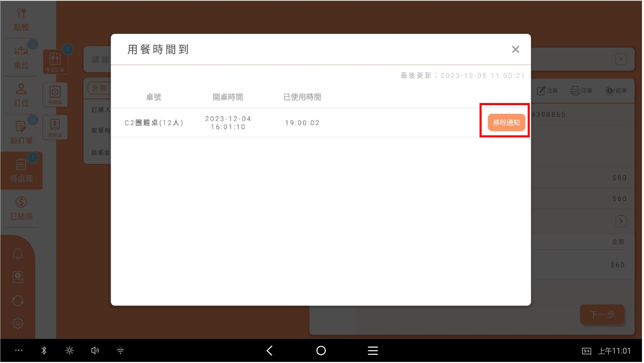The image size is (644, 363).
Task: Tap the Android back navigation button
Action: coord(269,351)
